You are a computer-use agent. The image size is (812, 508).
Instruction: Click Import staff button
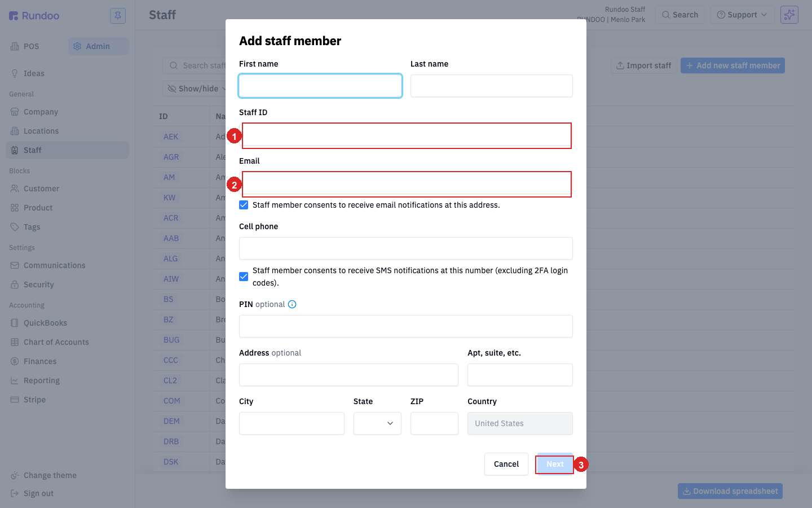[x=643, y=65]
